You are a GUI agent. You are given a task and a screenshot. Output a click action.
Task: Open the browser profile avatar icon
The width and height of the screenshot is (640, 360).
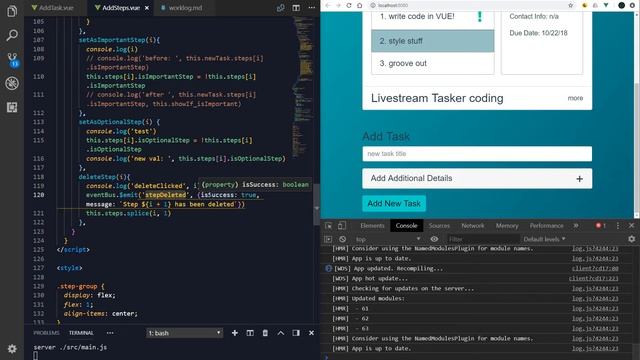point(622,5)
